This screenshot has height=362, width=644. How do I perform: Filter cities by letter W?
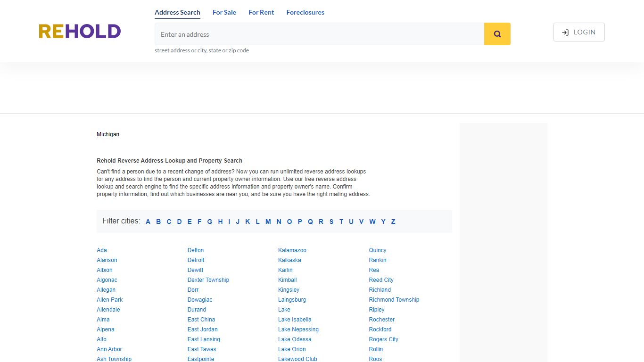372,222
